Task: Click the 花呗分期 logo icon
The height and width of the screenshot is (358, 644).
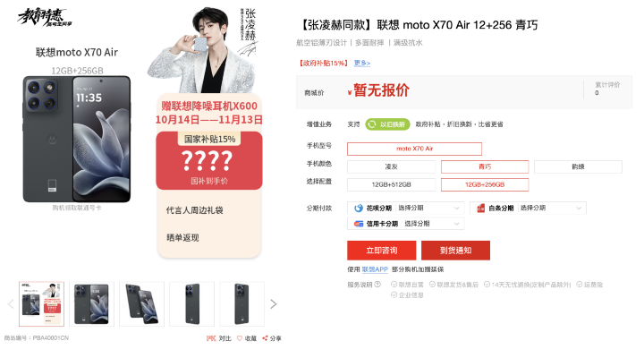Action: pos(359,208)
